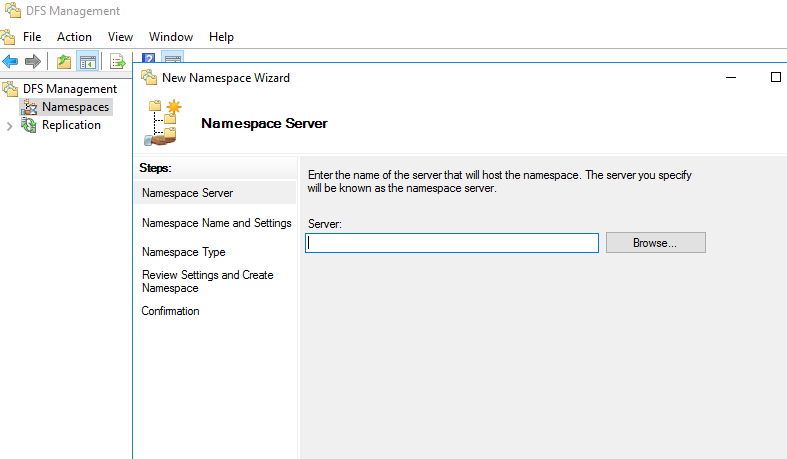Click inside the Server text field
The width and height of the screenshot is (787, 459).
(451, 243)
